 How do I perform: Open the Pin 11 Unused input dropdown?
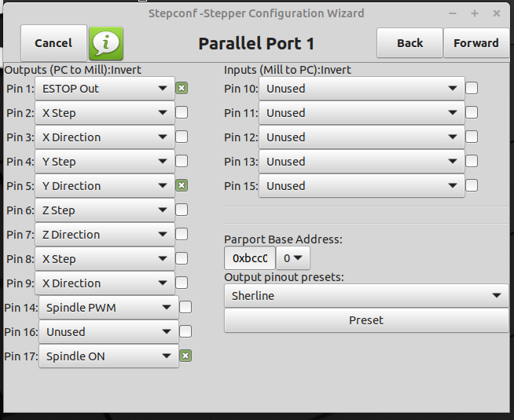pyautogui.click(x=362, y=112)
